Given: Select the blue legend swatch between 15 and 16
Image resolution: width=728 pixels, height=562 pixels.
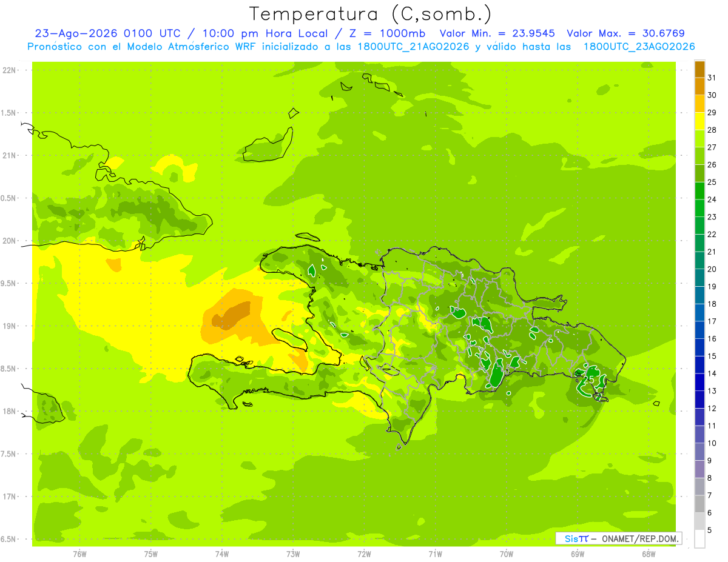Looking at the screenshot, I should pyautogui.click(x=699, y=347).
